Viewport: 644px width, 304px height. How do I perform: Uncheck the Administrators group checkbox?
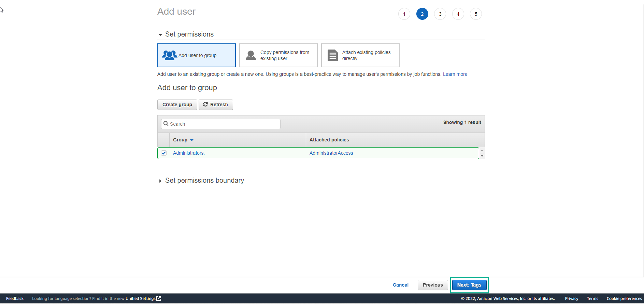coord(164,153)
